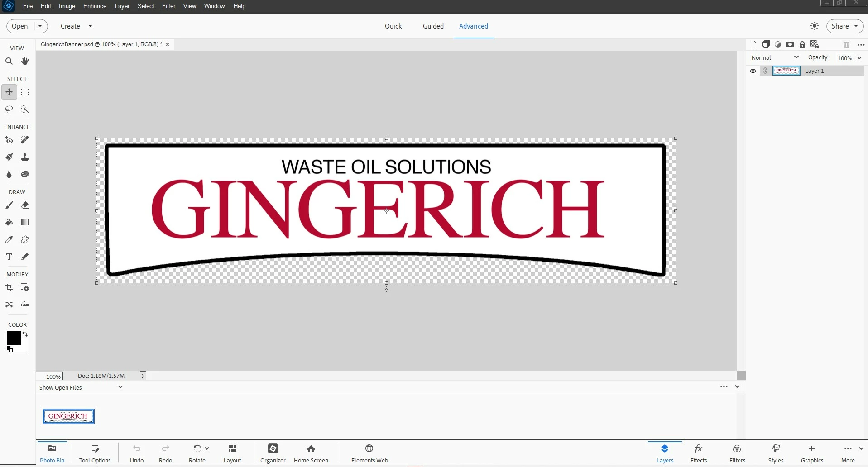Viewport: 868px width, 467px height.
Task: Collapse the Photo Bin chevron
Action: (x=737, y=386)
